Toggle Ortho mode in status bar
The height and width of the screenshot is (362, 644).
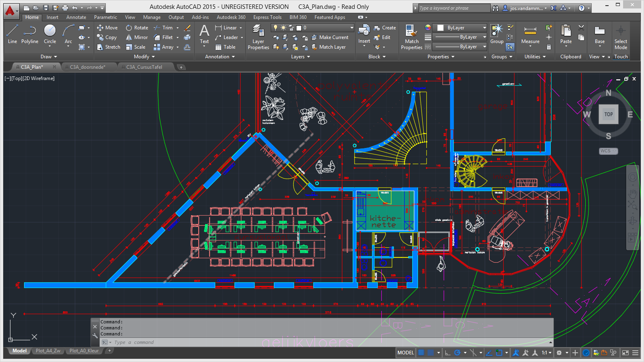[447, 353]
